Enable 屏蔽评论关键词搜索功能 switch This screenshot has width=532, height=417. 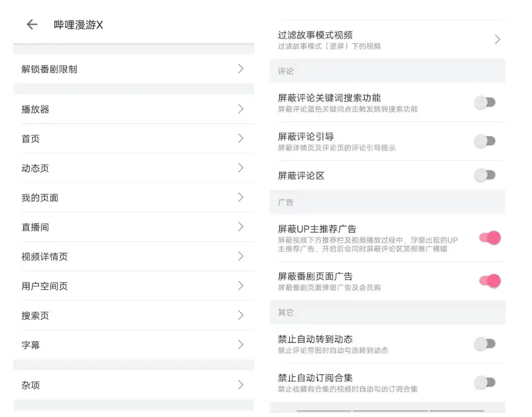(x=485, y=103)
